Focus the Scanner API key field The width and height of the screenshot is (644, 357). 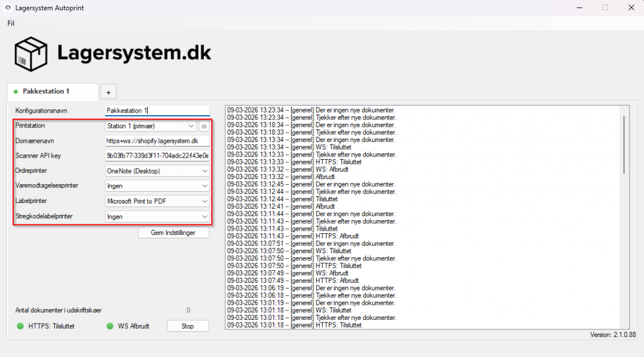[x=157, y=156]
